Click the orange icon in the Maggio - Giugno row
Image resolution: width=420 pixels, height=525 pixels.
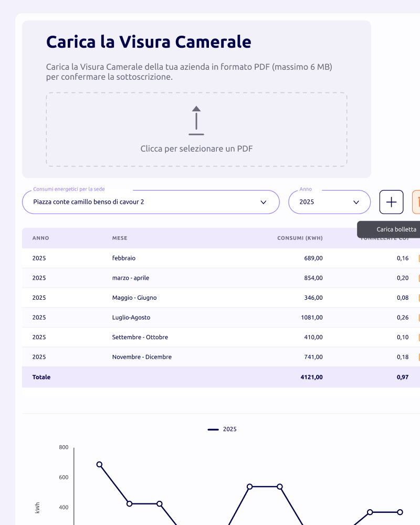point(419,298)
